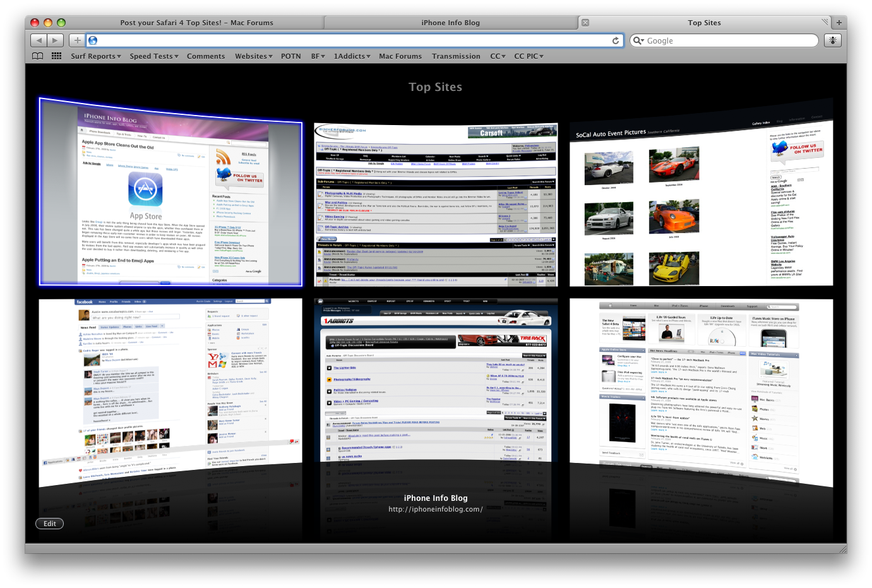The height and width of the screenshot is (588, 872).
Task: Expand the Surf Reports bookmark folder
Action: tap(96, 56)
